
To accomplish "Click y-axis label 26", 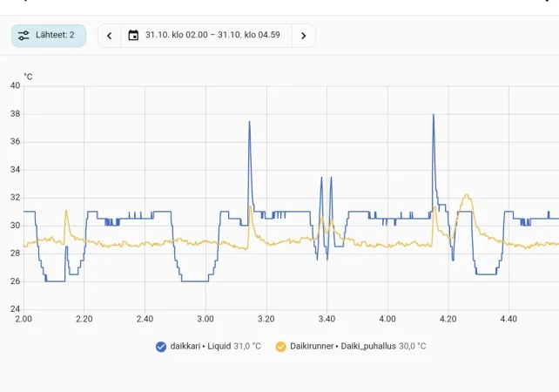I will [x=16, y=281].
